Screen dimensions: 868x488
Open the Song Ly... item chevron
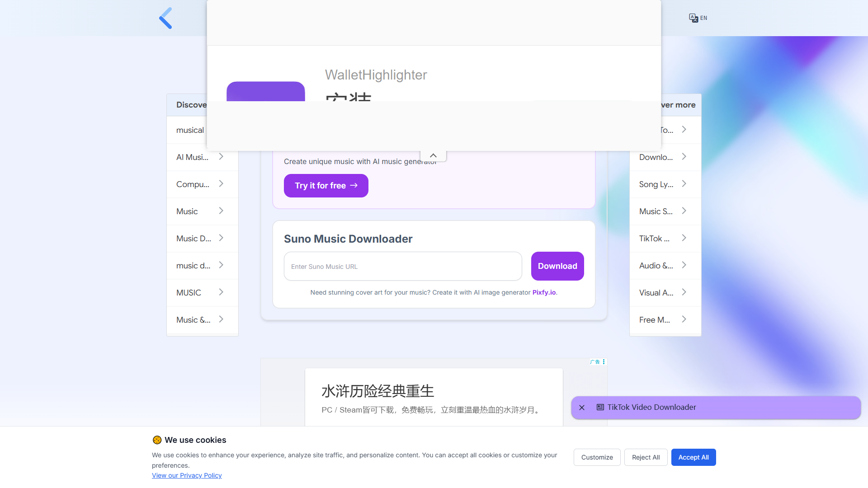point(684,184)
